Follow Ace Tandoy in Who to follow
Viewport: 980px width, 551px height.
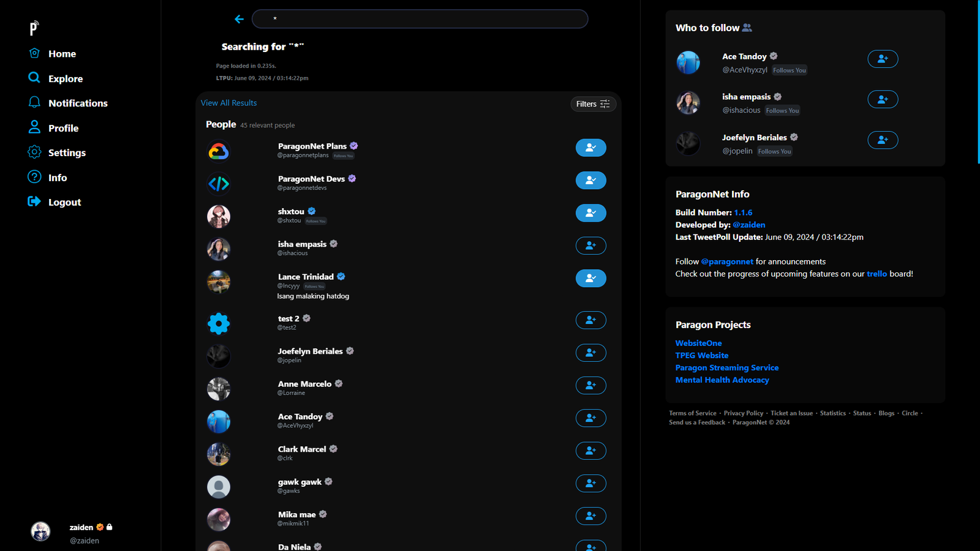coord(882,59)
